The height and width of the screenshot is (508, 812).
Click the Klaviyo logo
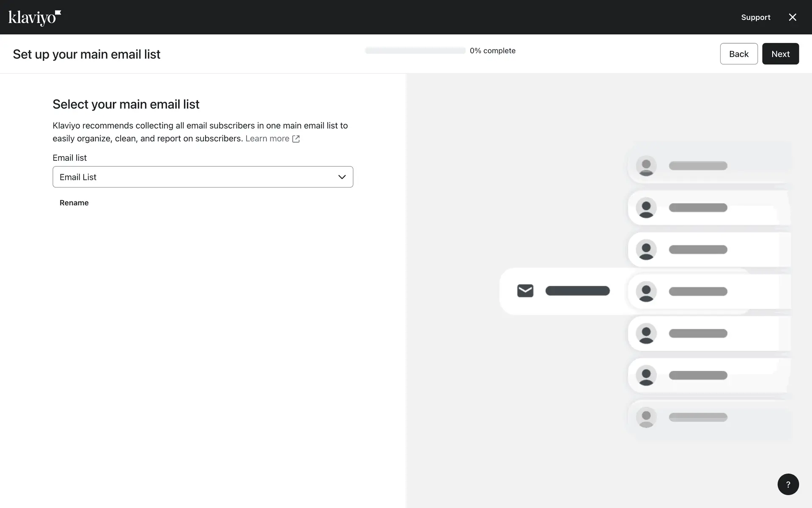tap(35, 18)
